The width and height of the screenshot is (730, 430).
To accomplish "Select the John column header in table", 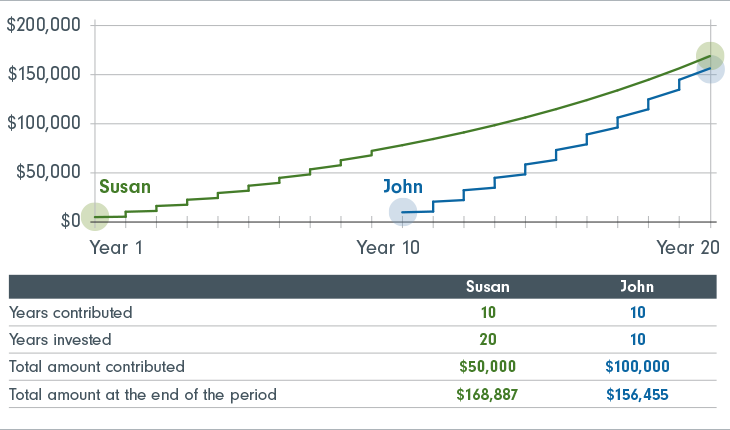I will (x=637, y=286).
